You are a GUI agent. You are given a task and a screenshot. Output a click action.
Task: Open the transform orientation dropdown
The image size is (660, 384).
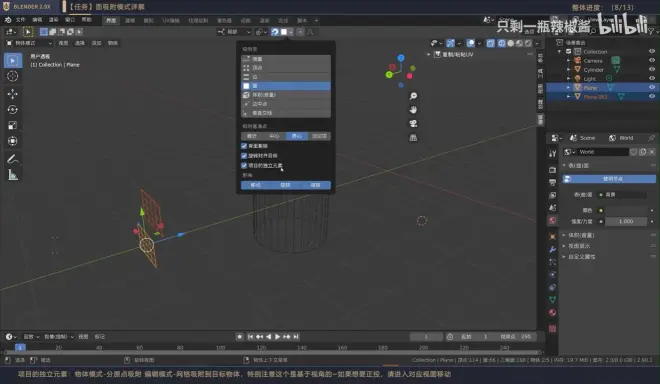(x=234, y=32)
